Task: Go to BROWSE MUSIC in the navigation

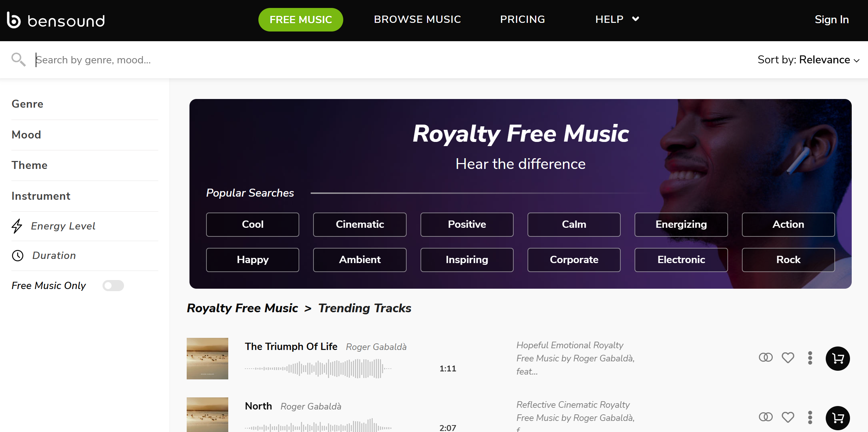Action: coord(417,19)
